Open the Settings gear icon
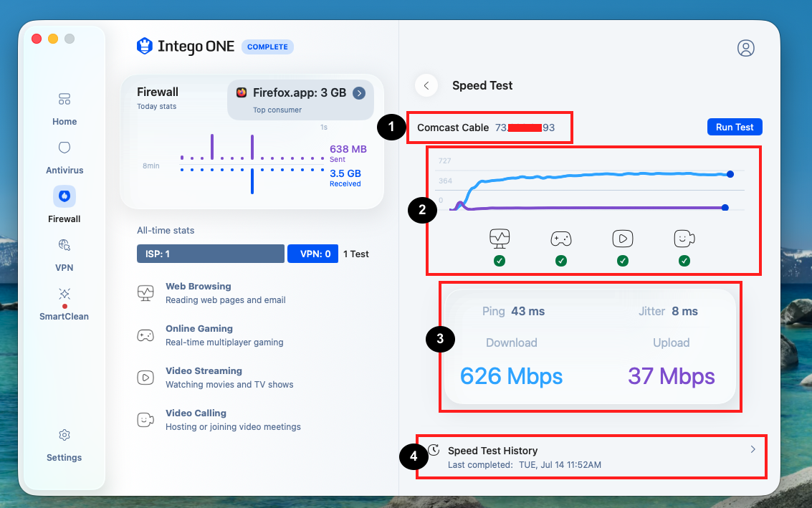Image resolution: width=812 pixels, height=508 pixels. click(x=65, y=435)
